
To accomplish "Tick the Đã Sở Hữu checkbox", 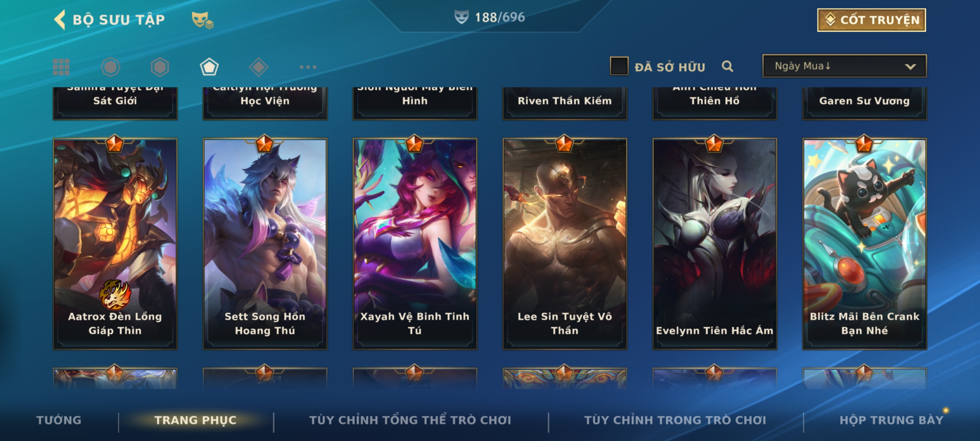I will coord(619,66).
